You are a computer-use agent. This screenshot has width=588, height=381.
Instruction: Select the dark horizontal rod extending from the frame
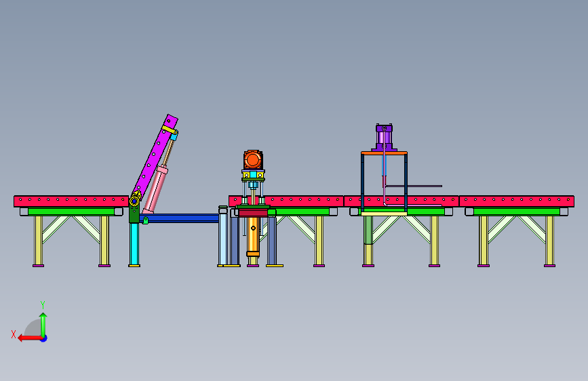[x=414, y=186]
